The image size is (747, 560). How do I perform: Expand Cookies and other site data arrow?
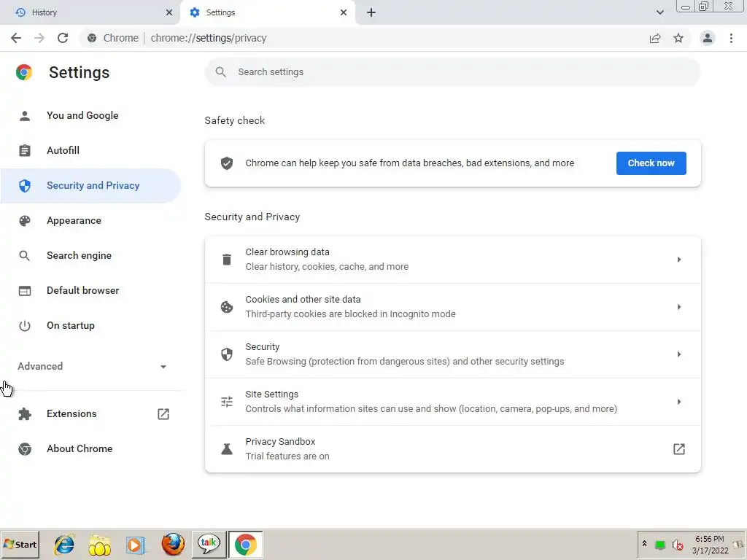coord(679,307)
